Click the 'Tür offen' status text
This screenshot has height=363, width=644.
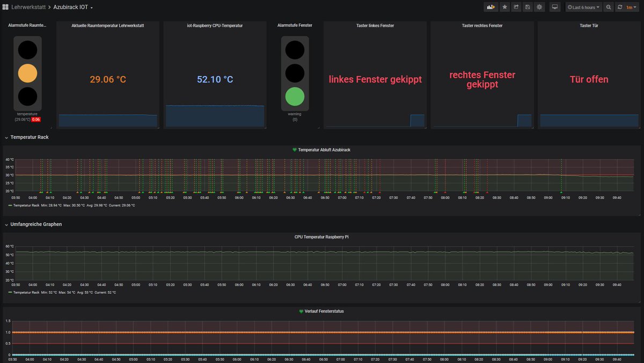(589, 79)
